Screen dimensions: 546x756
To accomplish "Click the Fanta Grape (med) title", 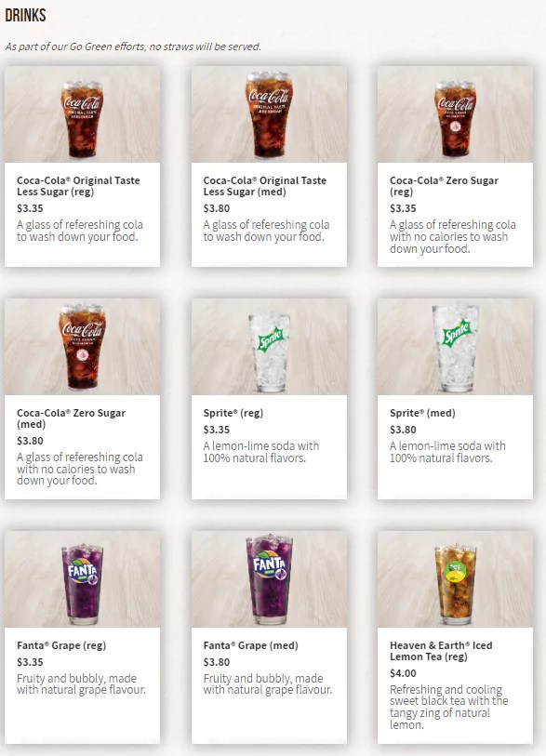I will [x=250, y=645].
